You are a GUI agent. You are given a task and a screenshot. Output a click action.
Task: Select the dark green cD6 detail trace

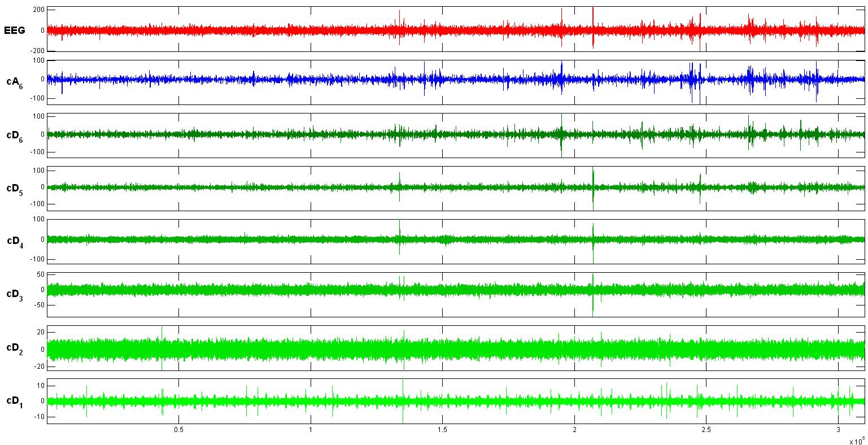coord(456,134)
